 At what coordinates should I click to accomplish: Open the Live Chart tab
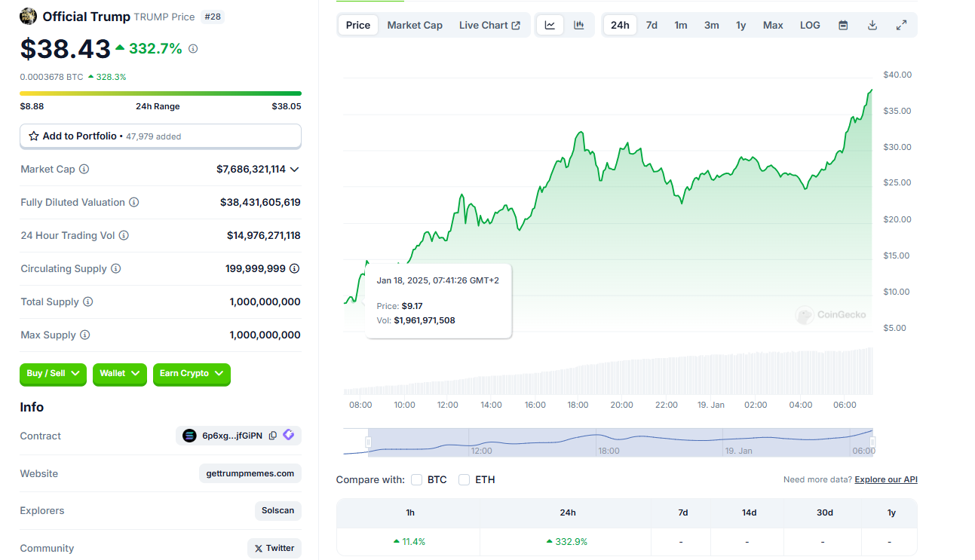pyautogui.click(x=489, y=25)
